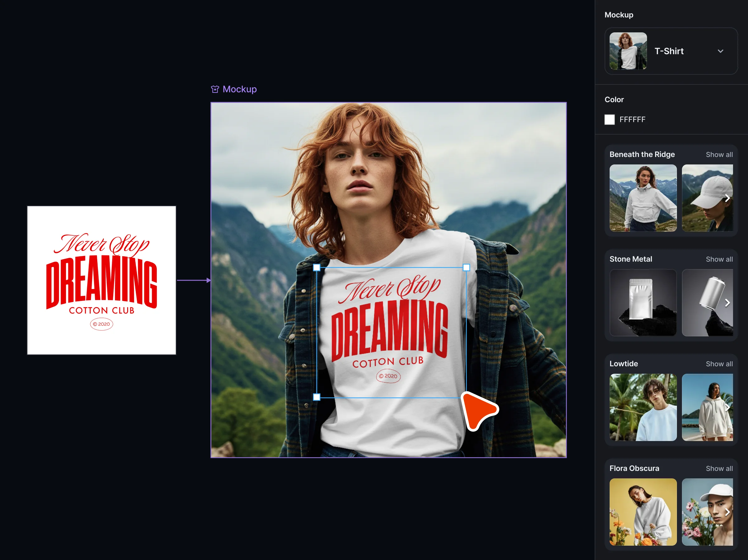The height and width of the screenshot is (560, 748).
Task: Click the white FFFFFF color swatch
Action: tap(609, 119)
